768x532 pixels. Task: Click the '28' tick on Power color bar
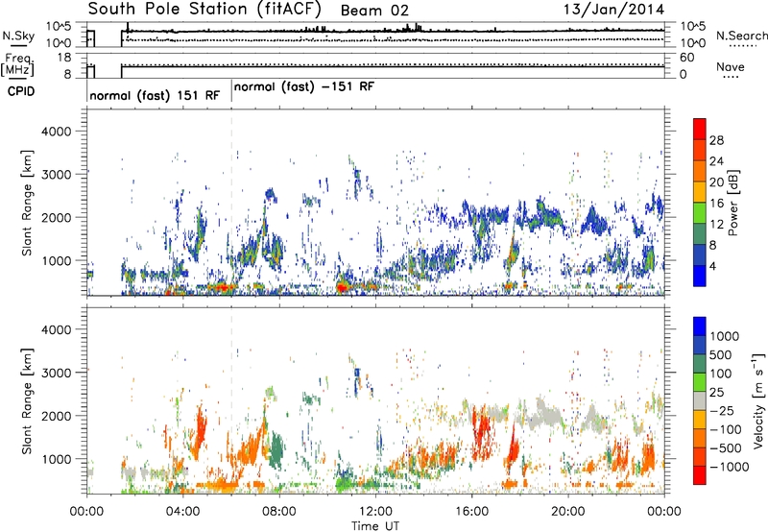(716, 140)
